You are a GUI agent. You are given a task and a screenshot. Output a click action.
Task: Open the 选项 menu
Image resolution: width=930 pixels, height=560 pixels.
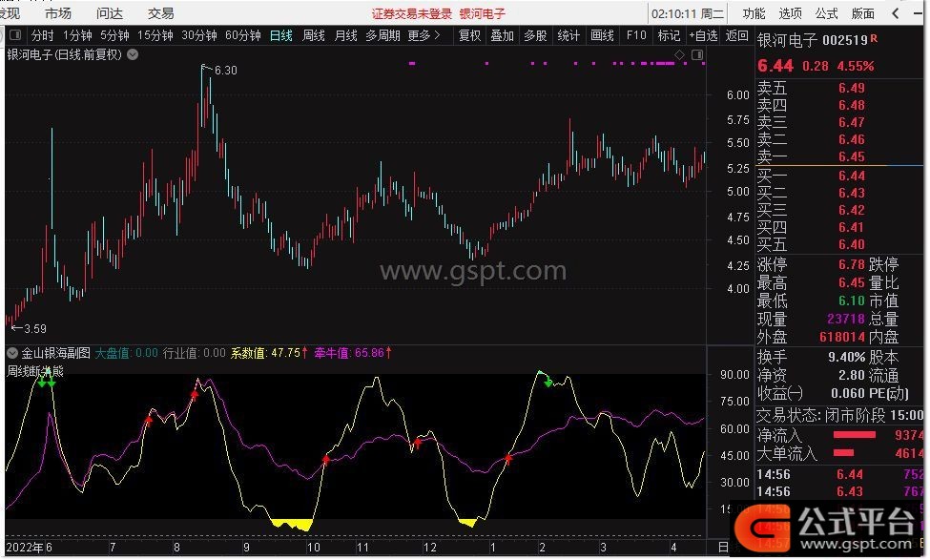click(x=790, y=13)
